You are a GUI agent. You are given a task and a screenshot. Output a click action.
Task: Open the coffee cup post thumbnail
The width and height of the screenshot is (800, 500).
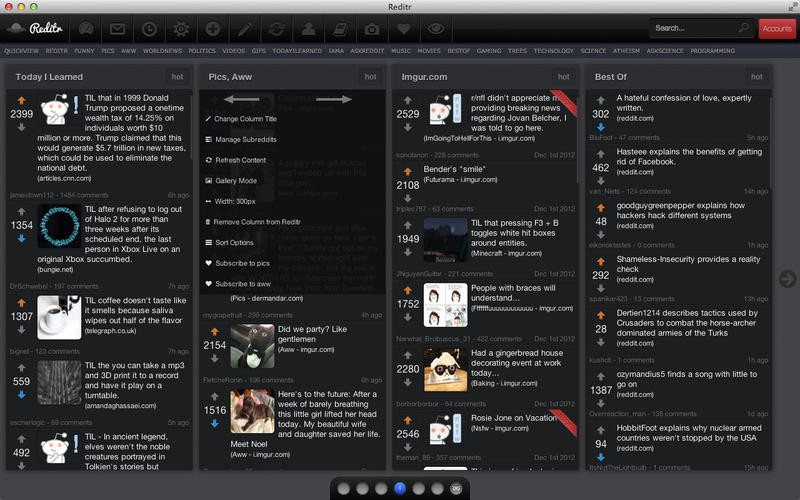[59, 317]
